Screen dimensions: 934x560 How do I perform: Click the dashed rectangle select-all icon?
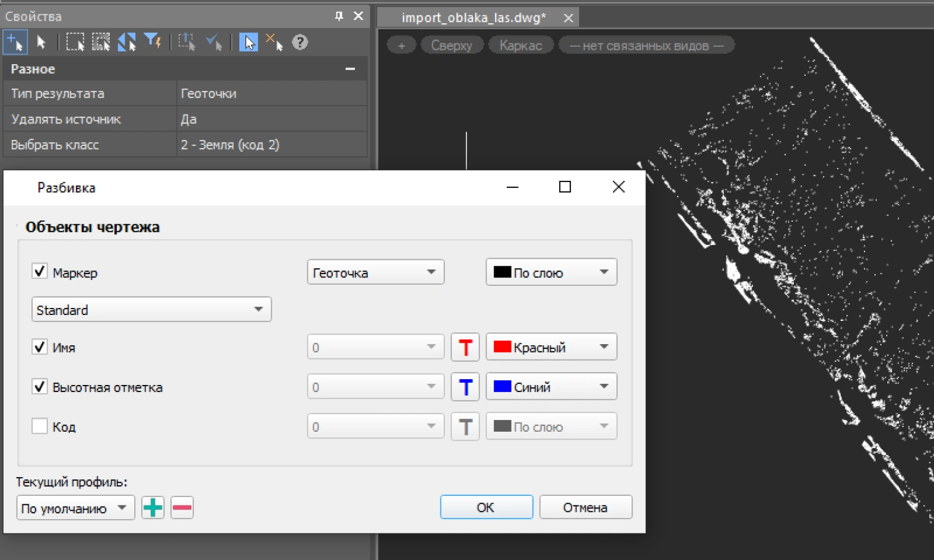click(x=75, y=42)
